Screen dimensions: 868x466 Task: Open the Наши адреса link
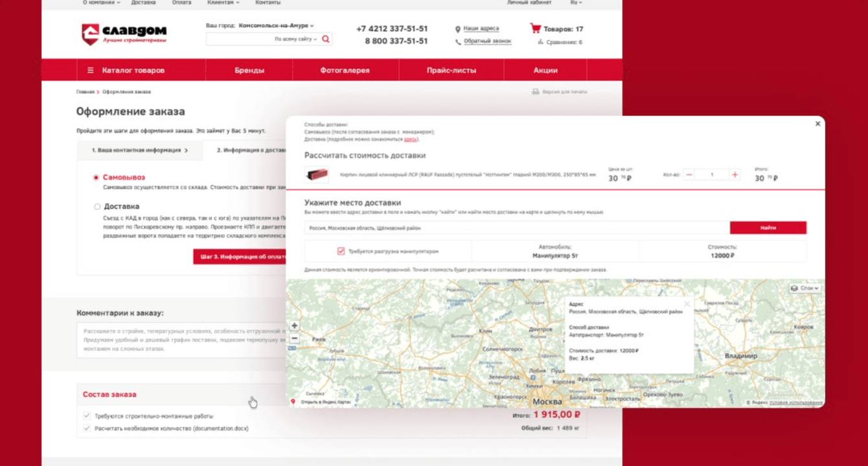(x=481, y=29)
